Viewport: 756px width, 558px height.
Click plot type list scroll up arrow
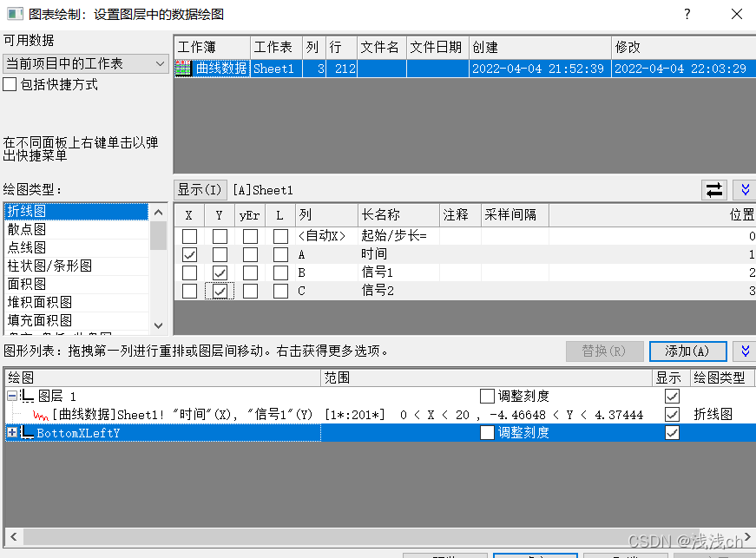tap(158, 212)
